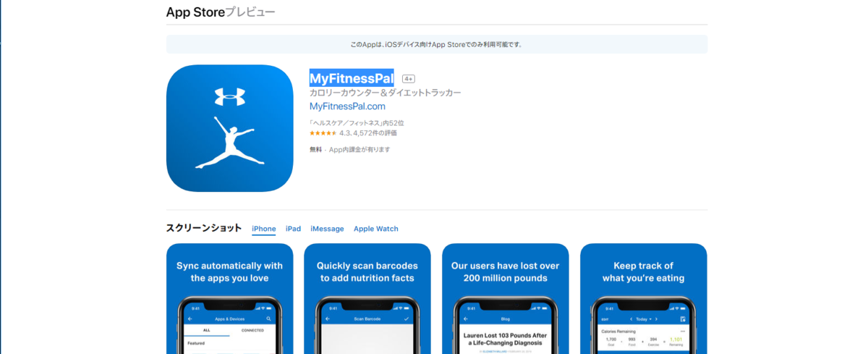This screenshot has height=354, width=868.
Task: Click back arrow in Scan Barcode screenshot
Action: click(x=328, y=319)
